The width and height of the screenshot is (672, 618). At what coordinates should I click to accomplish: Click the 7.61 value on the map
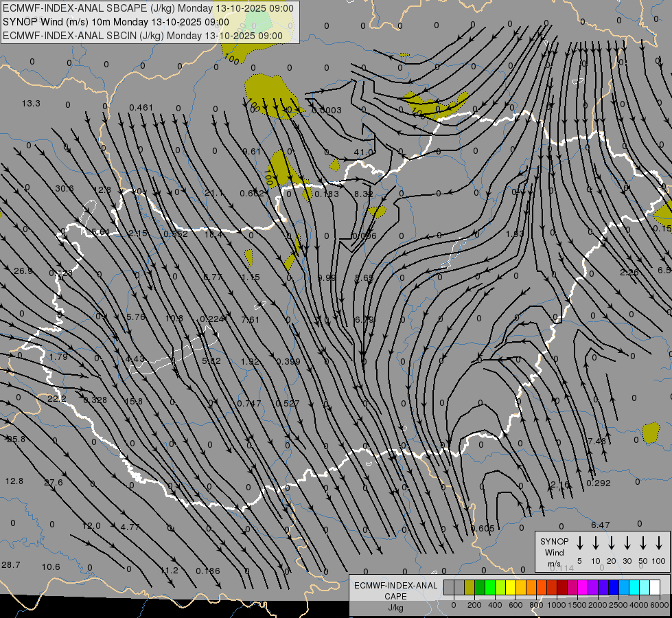251,319
